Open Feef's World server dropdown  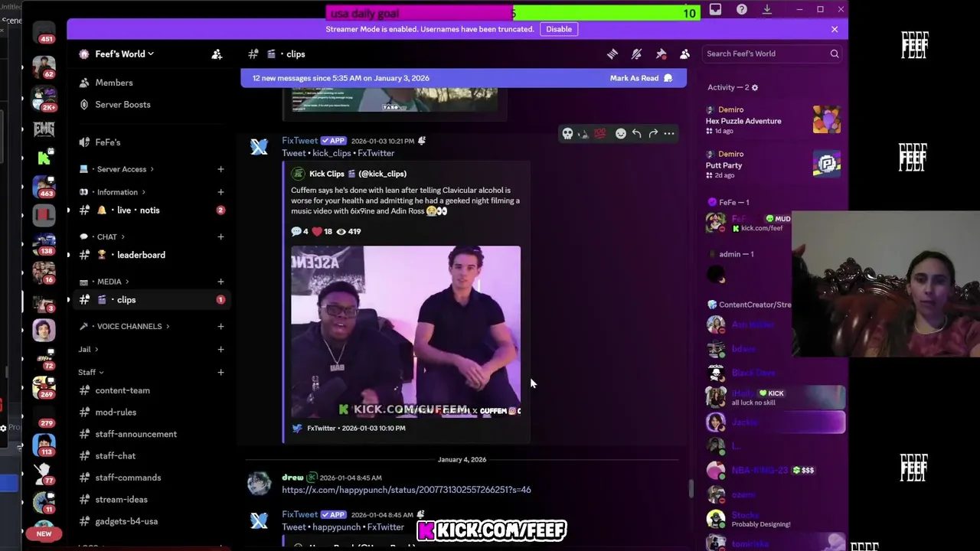(x=122, y=54)
